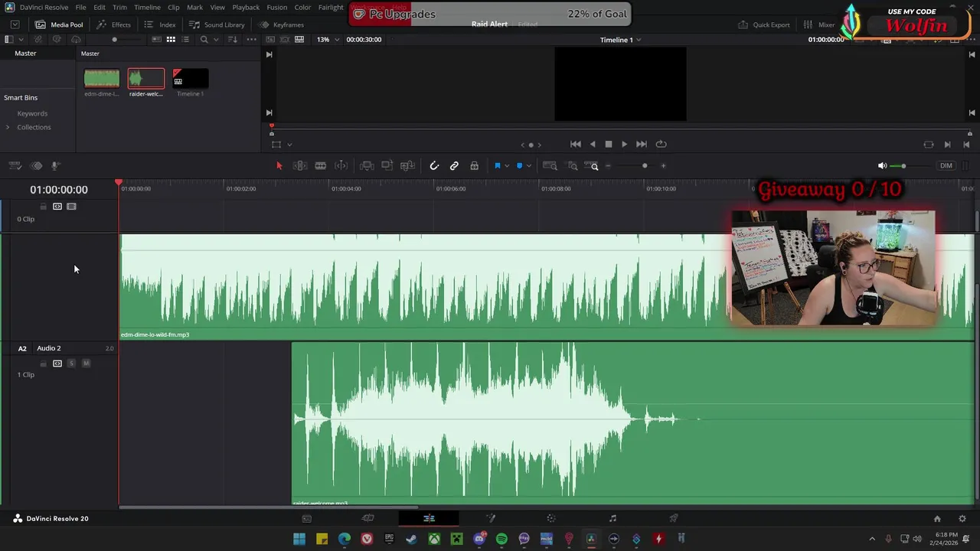Solo Audio 2 track with S button
The image size is (980, 551).
coord(71,364)
